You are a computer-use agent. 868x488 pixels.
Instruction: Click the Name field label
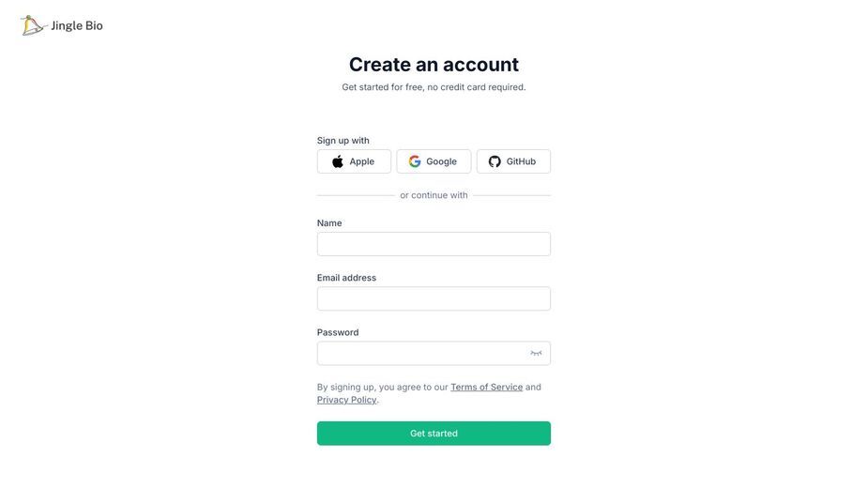point(329,222)
